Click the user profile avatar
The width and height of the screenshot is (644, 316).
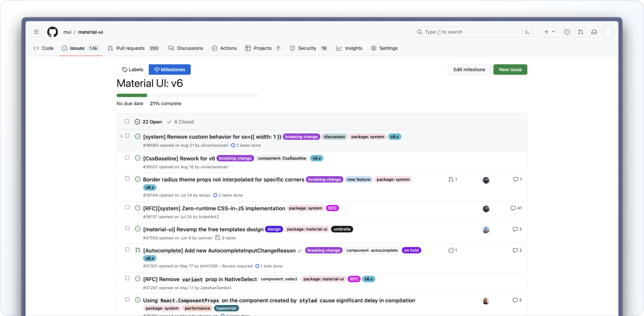[608, 32]
